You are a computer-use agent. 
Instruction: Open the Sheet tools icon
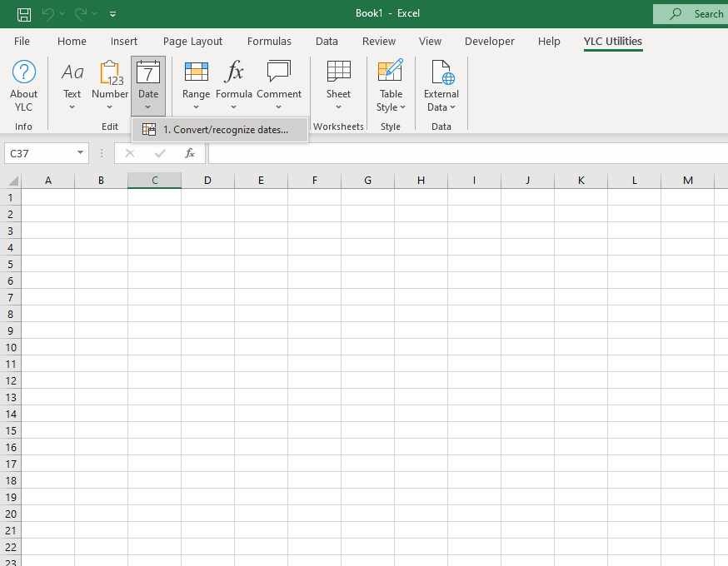338,72
